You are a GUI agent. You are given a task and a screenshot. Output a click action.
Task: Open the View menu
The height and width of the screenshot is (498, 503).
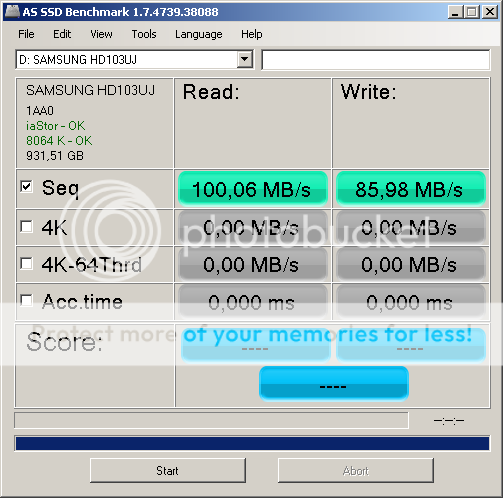101,34
